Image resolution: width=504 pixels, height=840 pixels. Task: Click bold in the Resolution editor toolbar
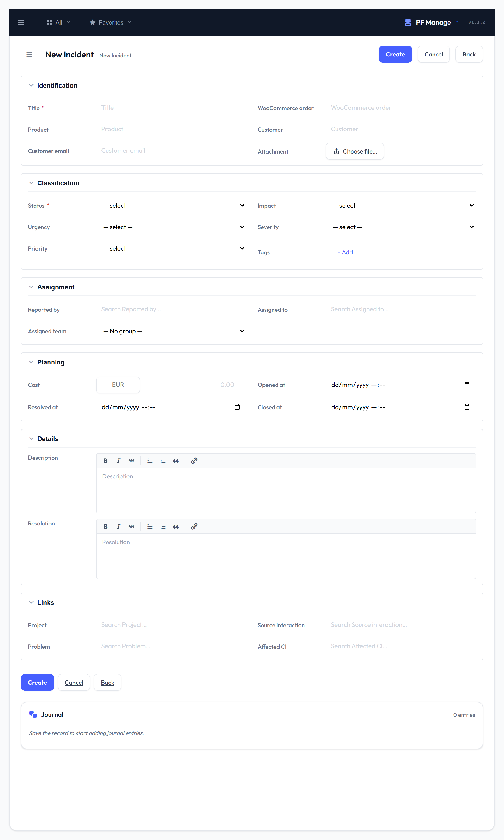[106, 527]
